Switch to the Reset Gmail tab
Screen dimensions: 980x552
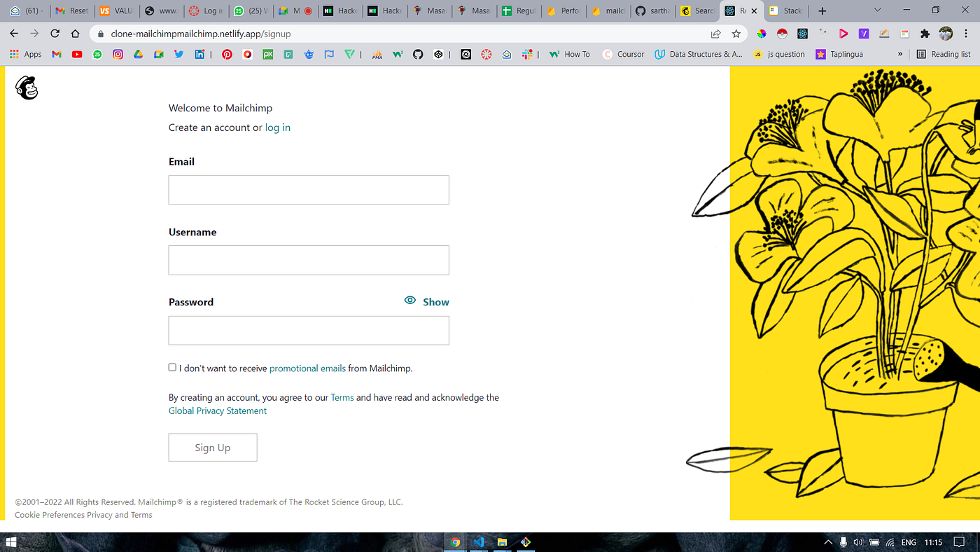pos(72,11)
